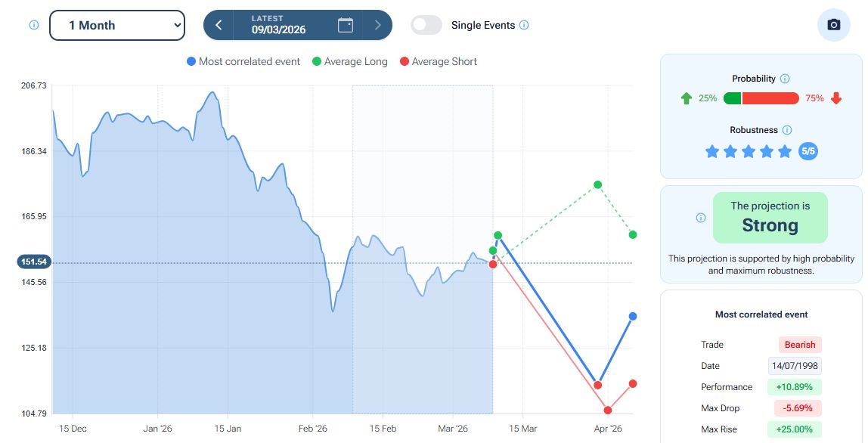The width and height of the screenshot is (868, 443).
Task: Click the 14/07/1998 date field
Action: point(795,366)
